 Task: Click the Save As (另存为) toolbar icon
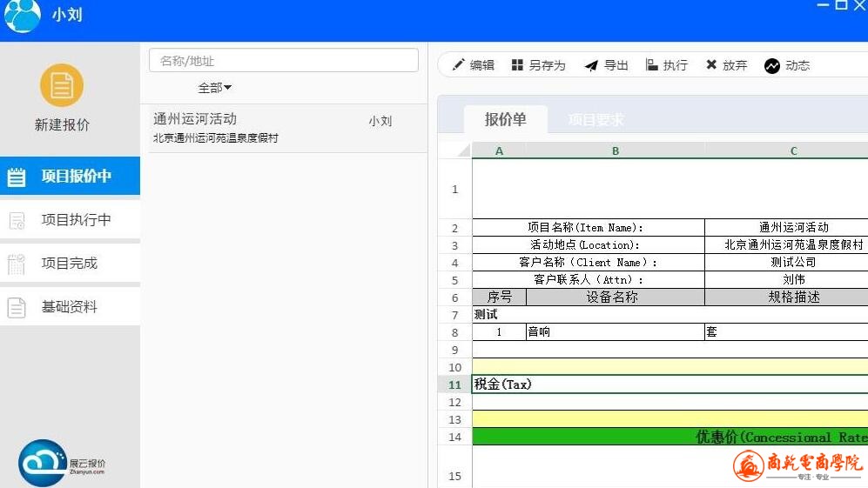coord(517,65)
